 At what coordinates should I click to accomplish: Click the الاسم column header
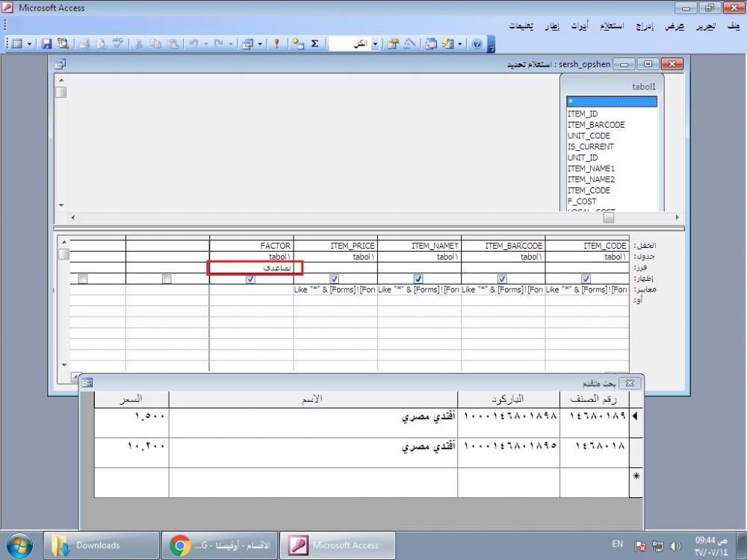[x=313, y=399]
